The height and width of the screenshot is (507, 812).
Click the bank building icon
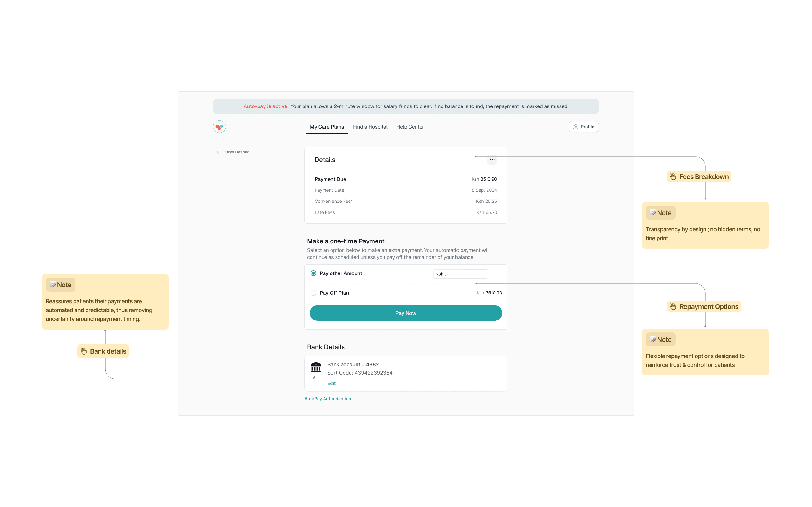[x=316, y=367]
